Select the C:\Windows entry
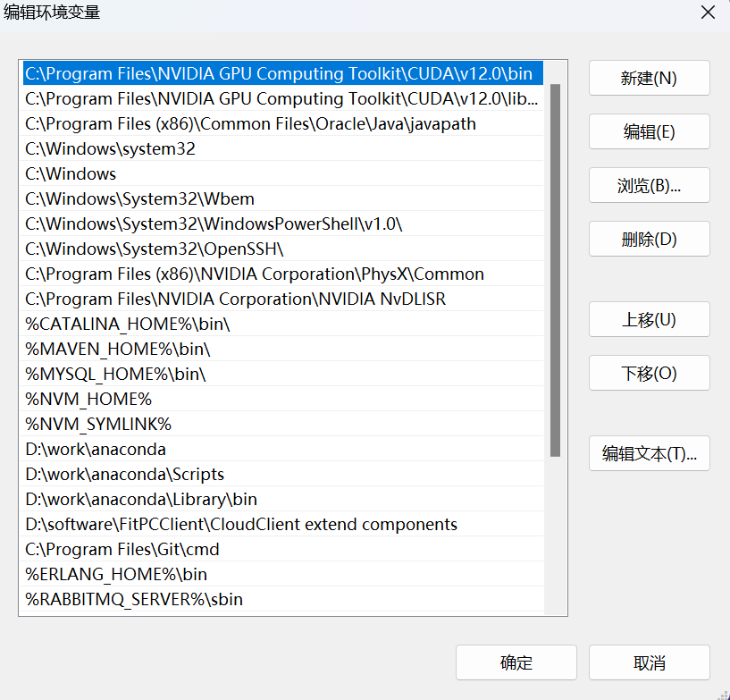The width and height of the screenshot is (730, 700). pyautogui.click(x=283, y=173)
